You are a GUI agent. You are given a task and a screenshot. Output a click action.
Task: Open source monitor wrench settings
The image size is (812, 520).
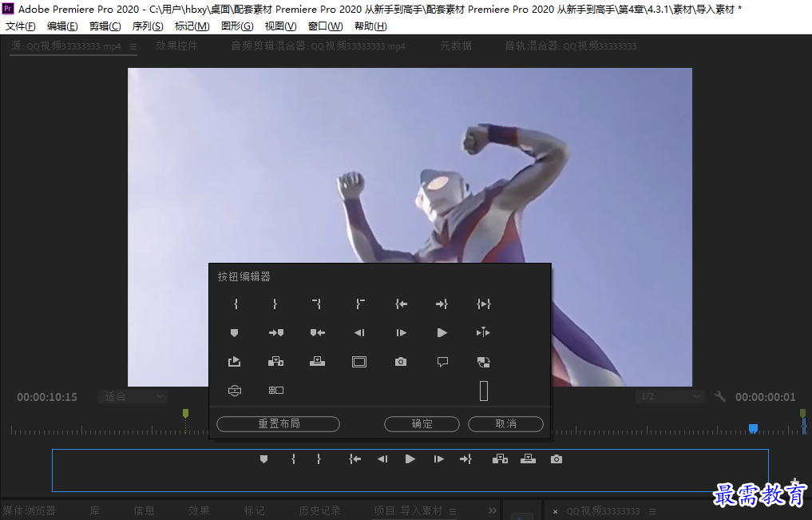720,397
